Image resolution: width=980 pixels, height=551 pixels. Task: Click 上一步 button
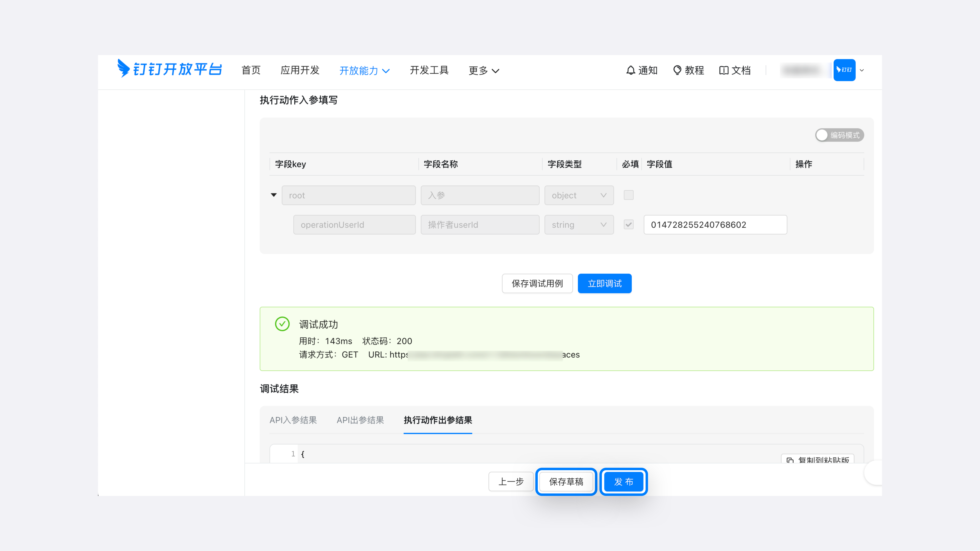(x=511, y=481)
